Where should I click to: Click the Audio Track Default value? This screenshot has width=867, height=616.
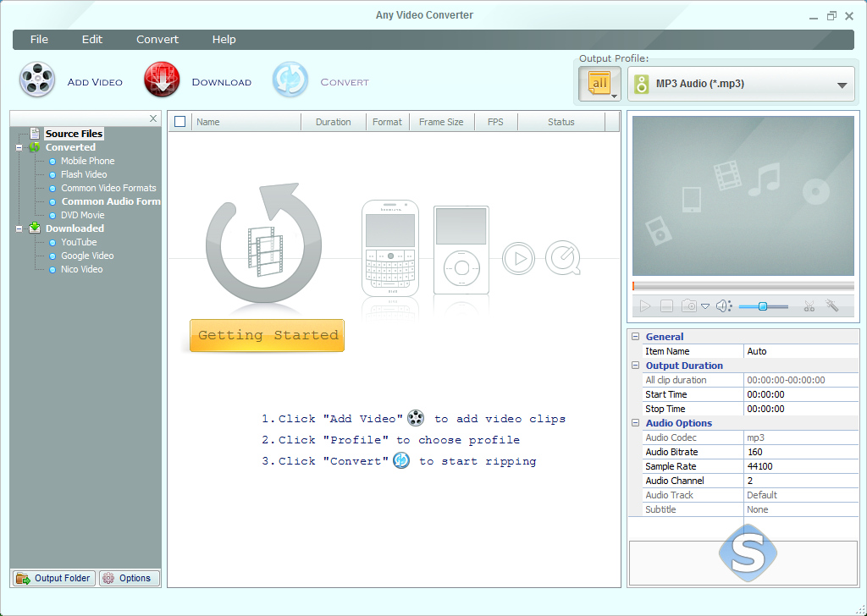pos(801,495)
